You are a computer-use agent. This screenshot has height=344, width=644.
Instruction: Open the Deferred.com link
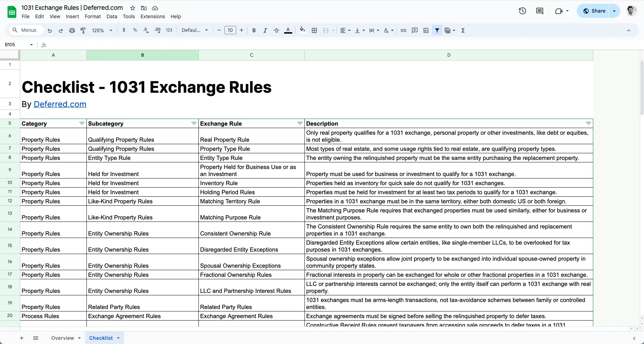60,104
